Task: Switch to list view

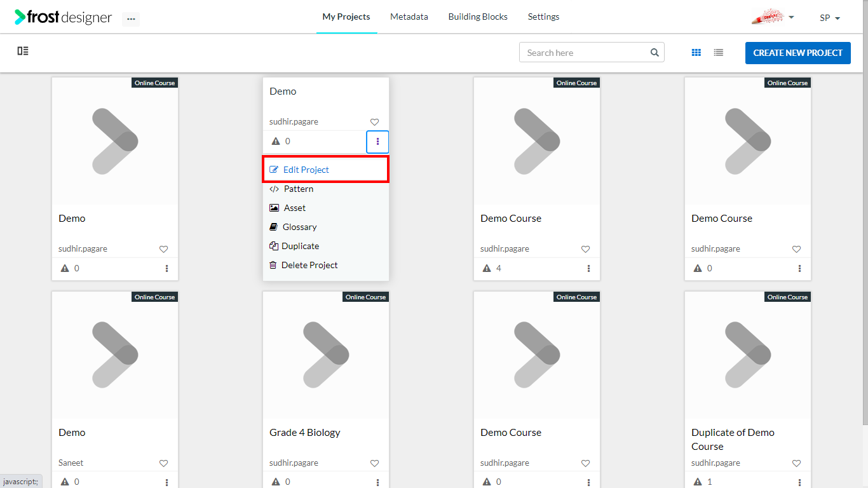Action: (x=718, y=53)
